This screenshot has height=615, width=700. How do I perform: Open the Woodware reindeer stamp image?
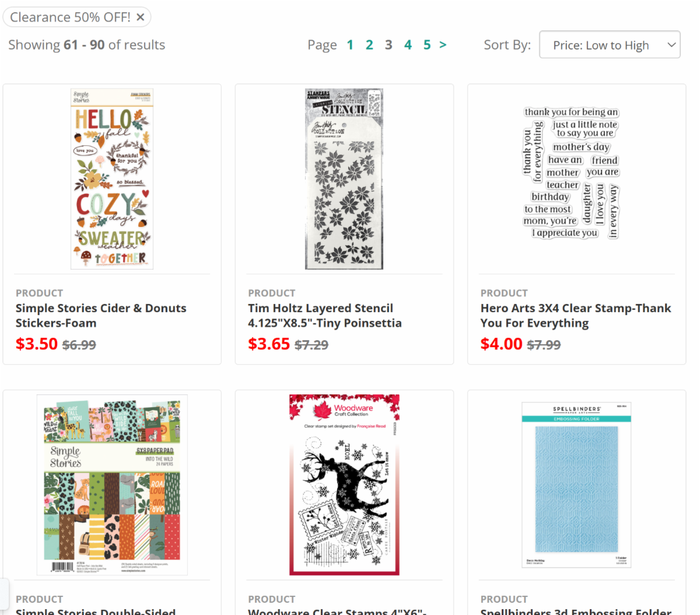coord(344,485)
